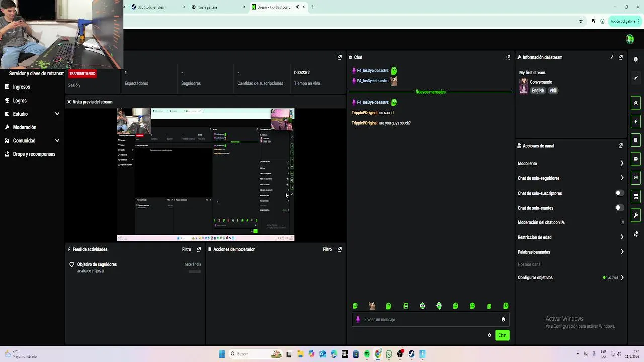The width and height of the screenshot is (644, 362).
Task: Click the "My first stream." title
Action: click(533, 73)
